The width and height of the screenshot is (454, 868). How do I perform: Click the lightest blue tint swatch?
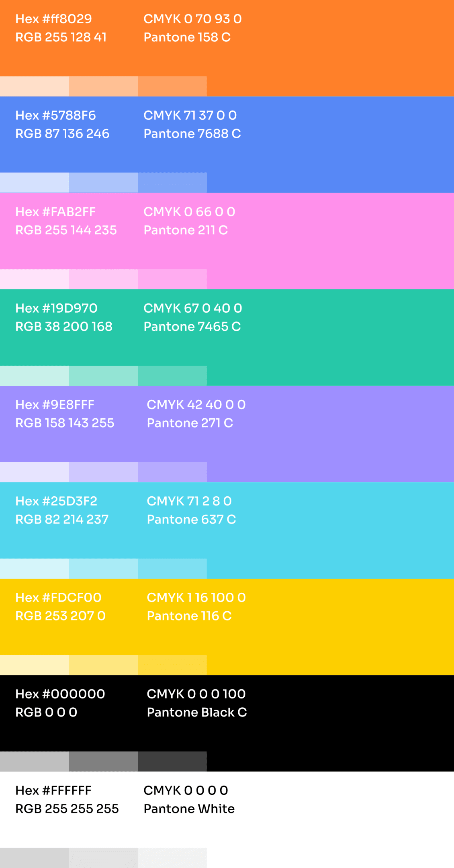34,183
